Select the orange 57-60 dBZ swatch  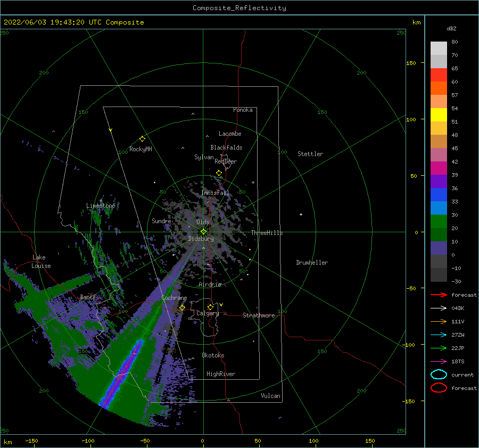[439, 88]
